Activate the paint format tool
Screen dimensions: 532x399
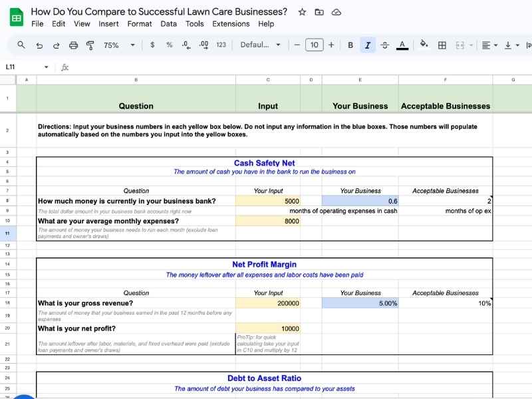[x=90, y=45]
